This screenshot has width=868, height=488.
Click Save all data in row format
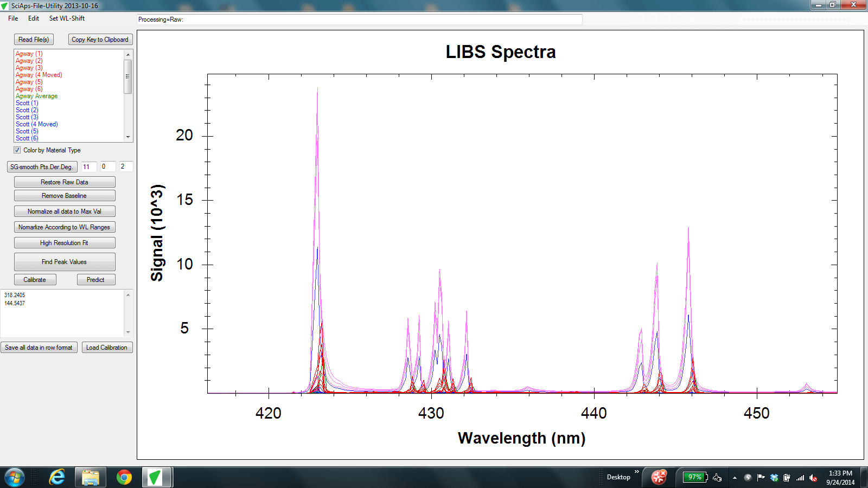pos(39,348)
